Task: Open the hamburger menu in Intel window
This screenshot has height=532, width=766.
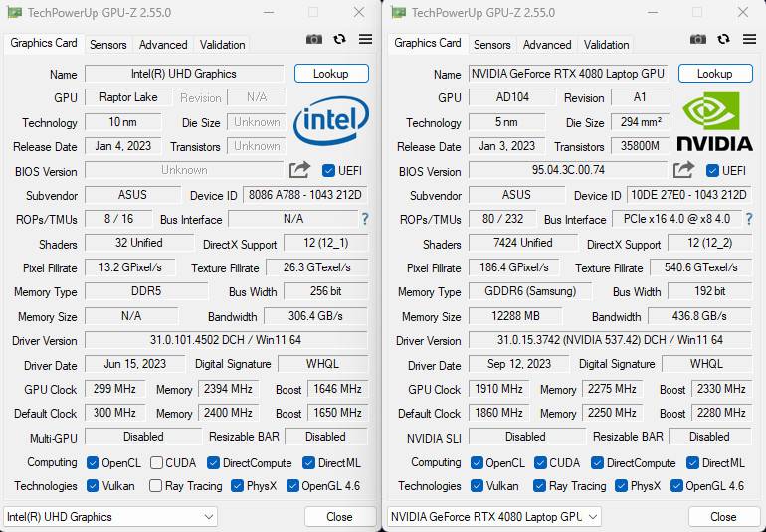Action: [x=365, y=40]
